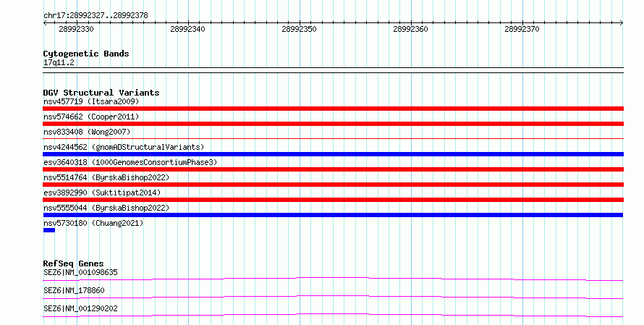Click the Cytogenetic Bands track title
The height and width of the screenshot is (325, 644).
tap(86, 54)
